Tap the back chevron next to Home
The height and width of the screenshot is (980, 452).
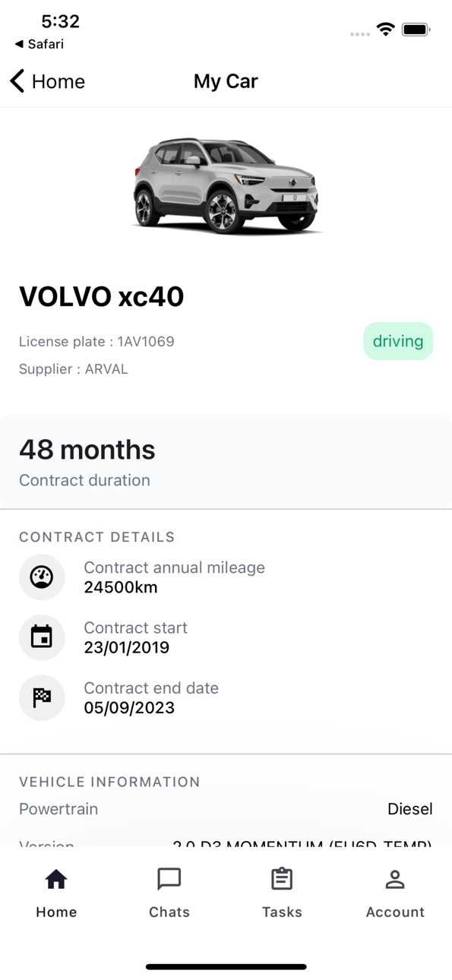17,81
